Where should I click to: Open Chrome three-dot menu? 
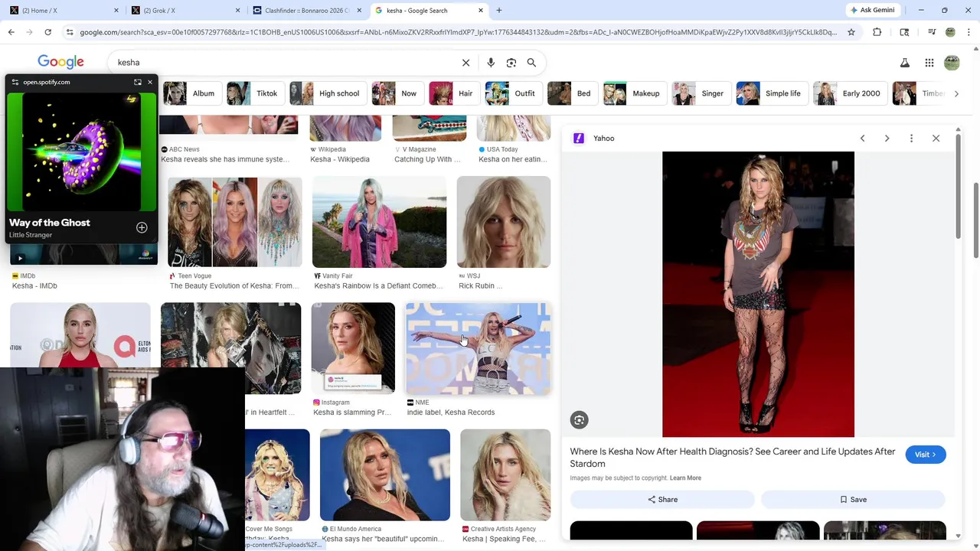(x=969, y=32)
